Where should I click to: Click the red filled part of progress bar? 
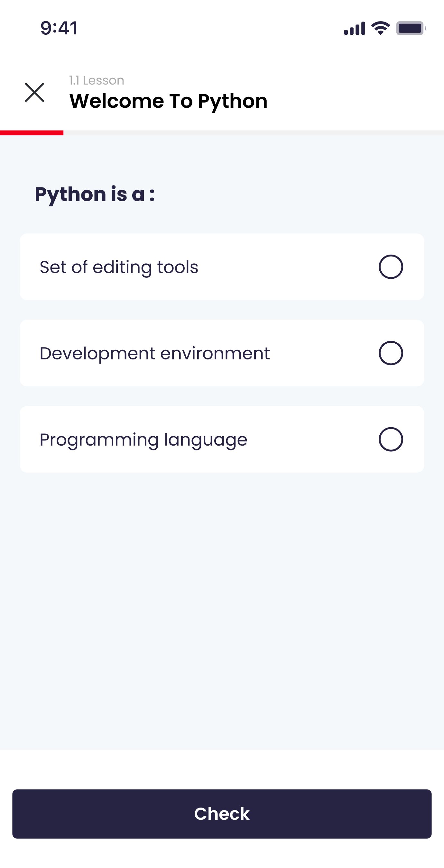point(32,133)
